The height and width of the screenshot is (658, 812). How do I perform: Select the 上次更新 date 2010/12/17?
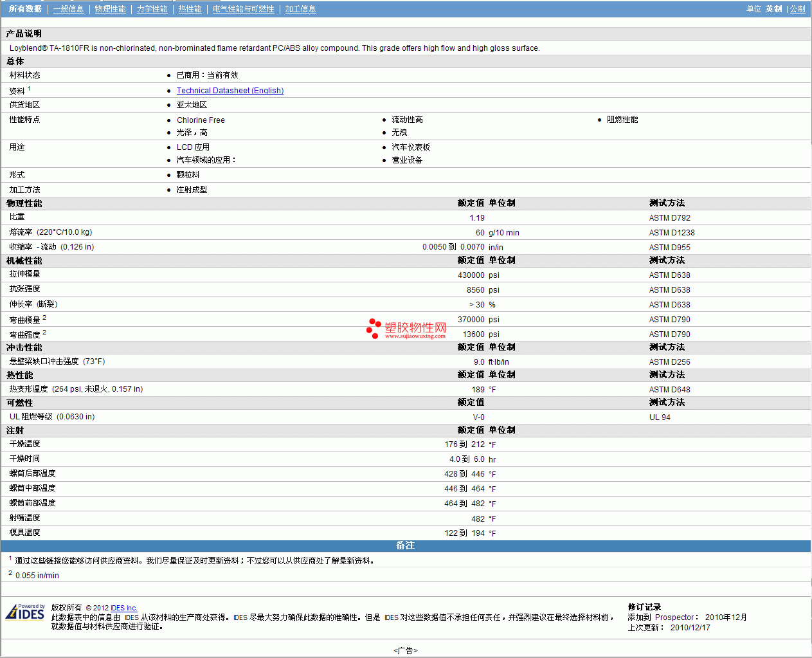click(690, 628)
